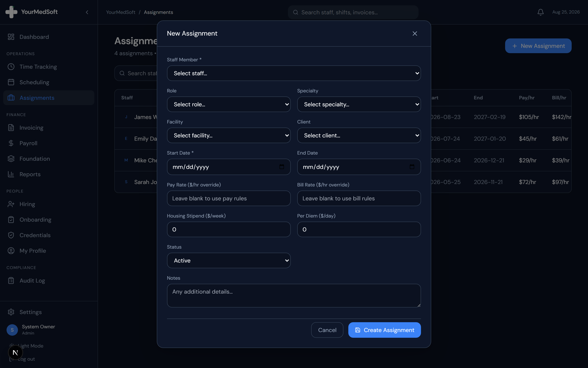Image resolution: width=588 pixels, height=368 pixels.
Task: Open the Hiring person-plus icon
Action: (x=11, y=204)
